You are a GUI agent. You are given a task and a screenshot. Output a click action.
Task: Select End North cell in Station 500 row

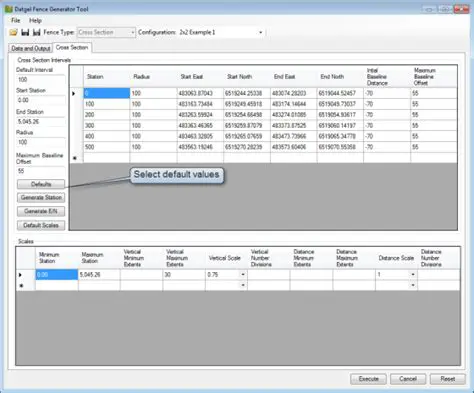(x=340, y=147)
